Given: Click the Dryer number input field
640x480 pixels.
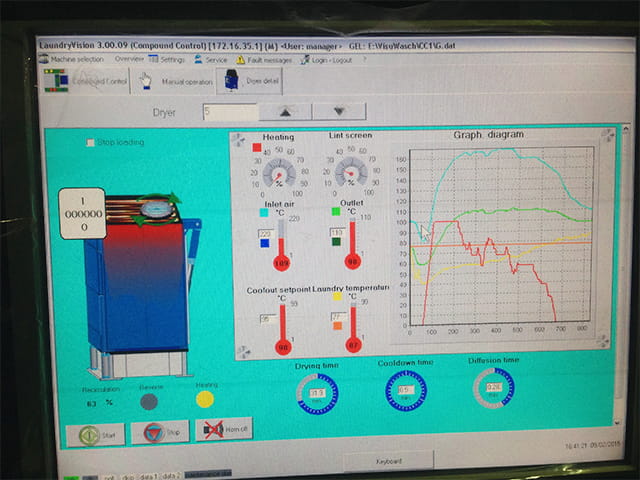Looking at the screenshot, I should tap(235, 112).
